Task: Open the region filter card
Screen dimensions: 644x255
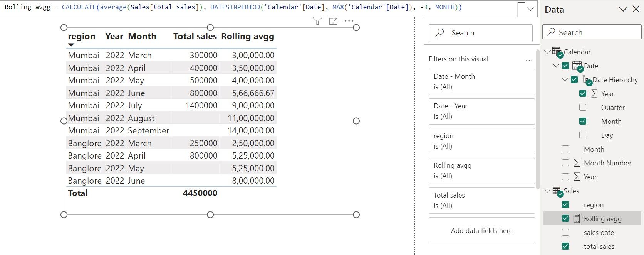Action: (x=481, y=141)
